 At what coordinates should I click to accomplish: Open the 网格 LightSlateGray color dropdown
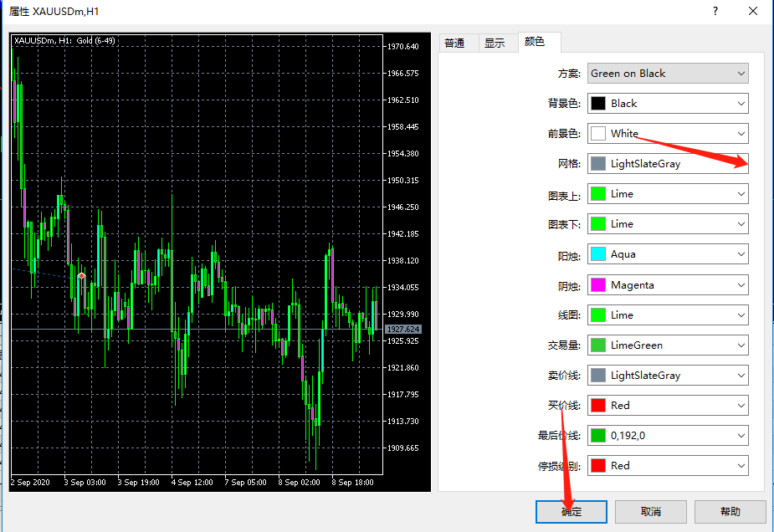tap(668, 163)
